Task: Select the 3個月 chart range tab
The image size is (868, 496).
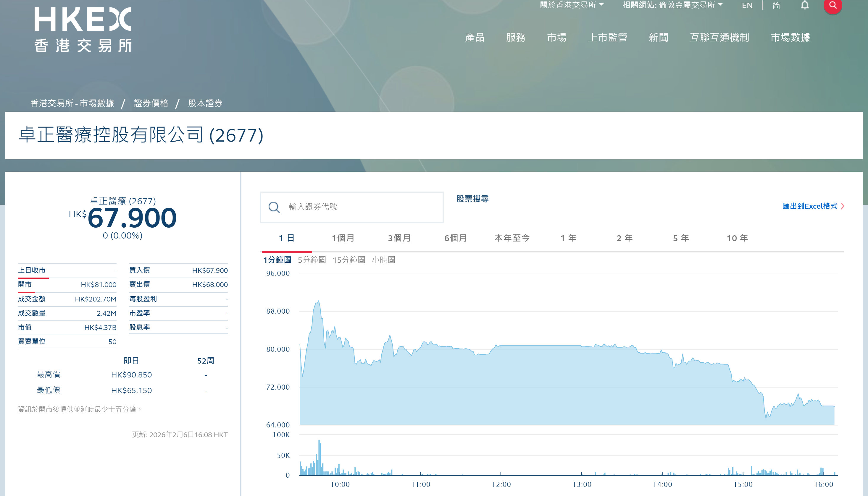Action: click(399, 238)
